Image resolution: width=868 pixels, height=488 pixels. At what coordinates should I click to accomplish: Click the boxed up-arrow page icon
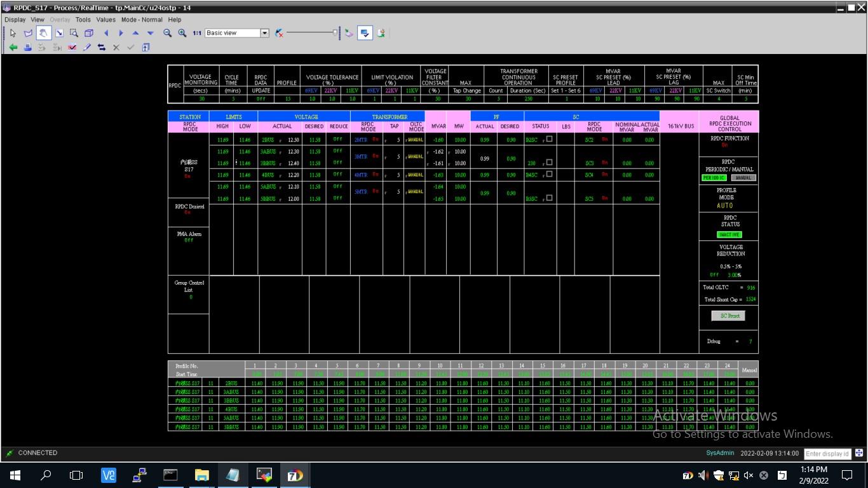pos(146,48)
